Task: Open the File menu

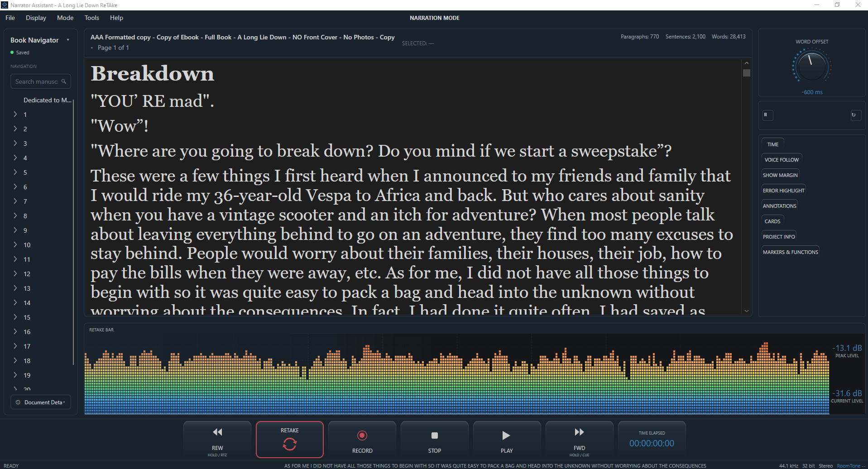Action: (x=10, y=18)
